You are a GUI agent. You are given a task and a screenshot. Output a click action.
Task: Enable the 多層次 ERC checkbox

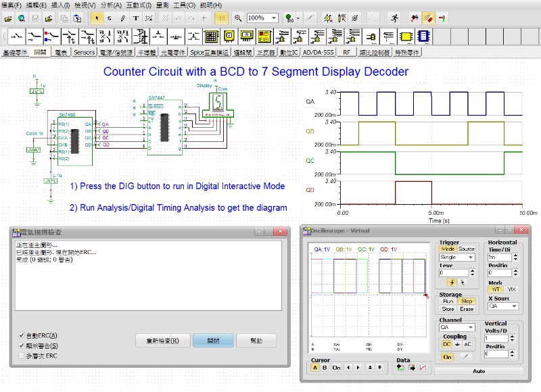click(22, 355)
